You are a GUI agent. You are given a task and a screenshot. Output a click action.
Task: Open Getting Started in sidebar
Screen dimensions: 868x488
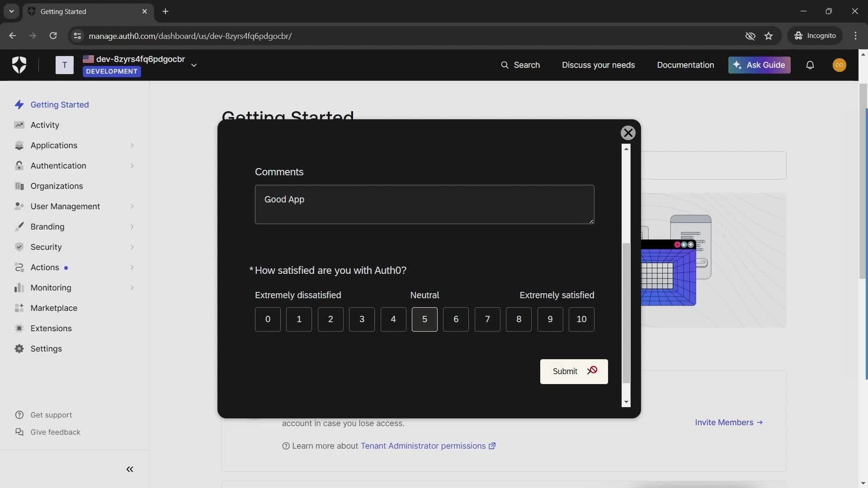click(x=60, y=105)
